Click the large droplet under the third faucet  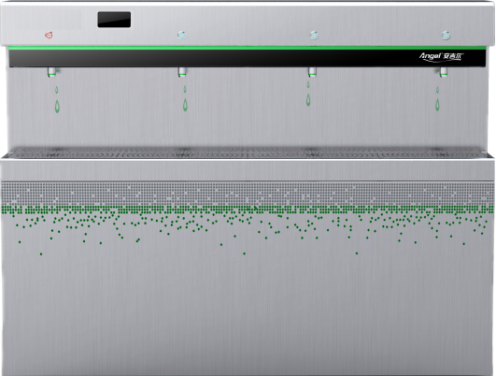point(308,100)
